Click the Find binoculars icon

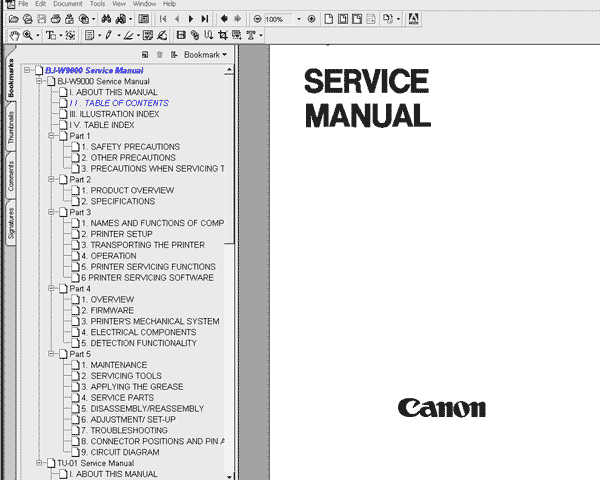(106, 19)
